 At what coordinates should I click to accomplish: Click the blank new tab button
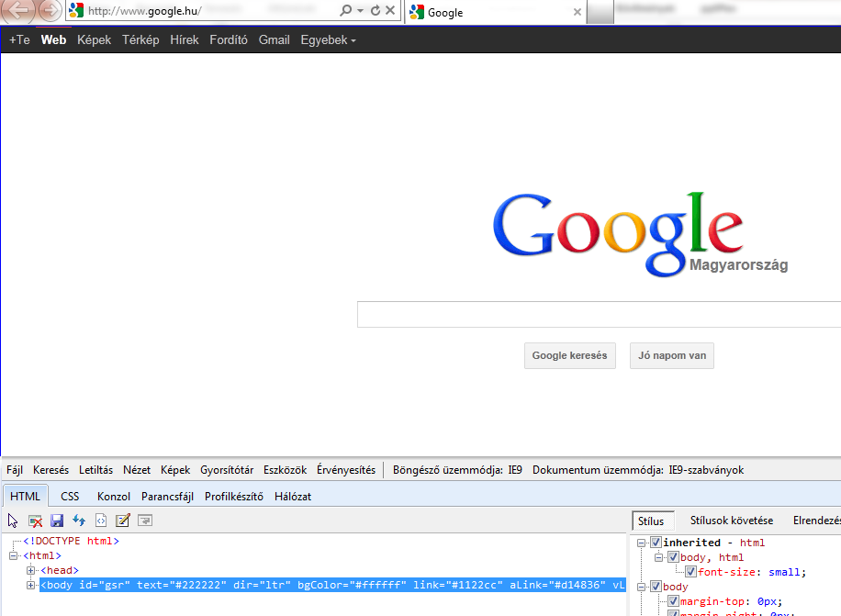tap(600, 12)
